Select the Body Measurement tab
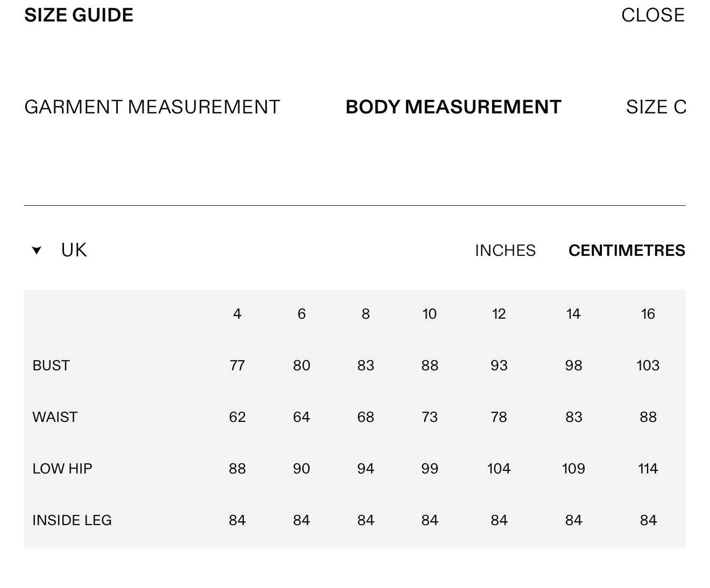Viewport: 710px width, 588px height. (453, 107)
